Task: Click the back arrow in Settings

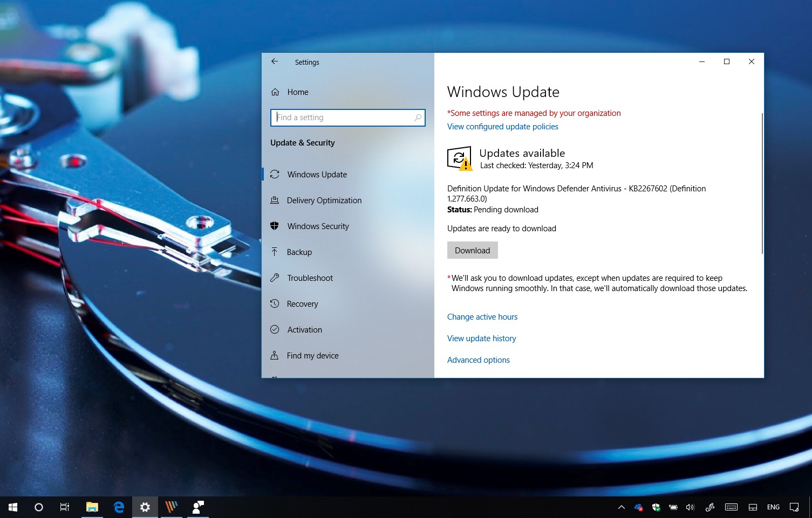Action: tap(275, 61)
